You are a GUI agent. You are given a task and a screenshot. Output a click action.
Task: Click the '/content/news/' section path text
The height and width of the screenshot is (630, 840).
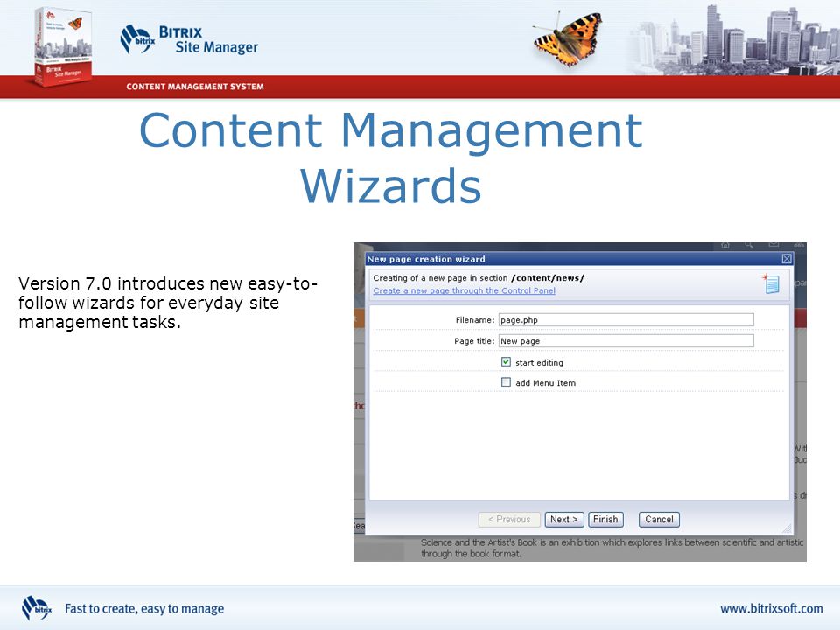(548, 278)
